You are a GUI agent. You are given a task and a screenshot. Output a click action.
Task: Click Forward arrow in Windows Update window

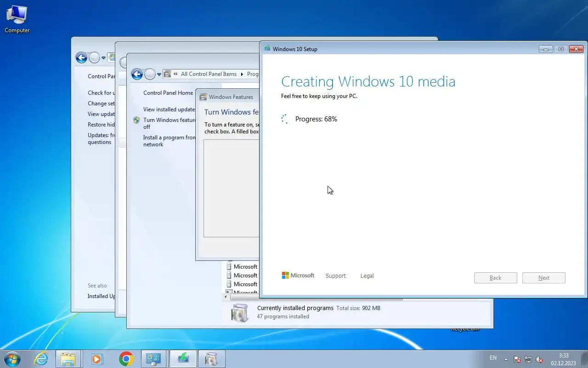[94, 57]
